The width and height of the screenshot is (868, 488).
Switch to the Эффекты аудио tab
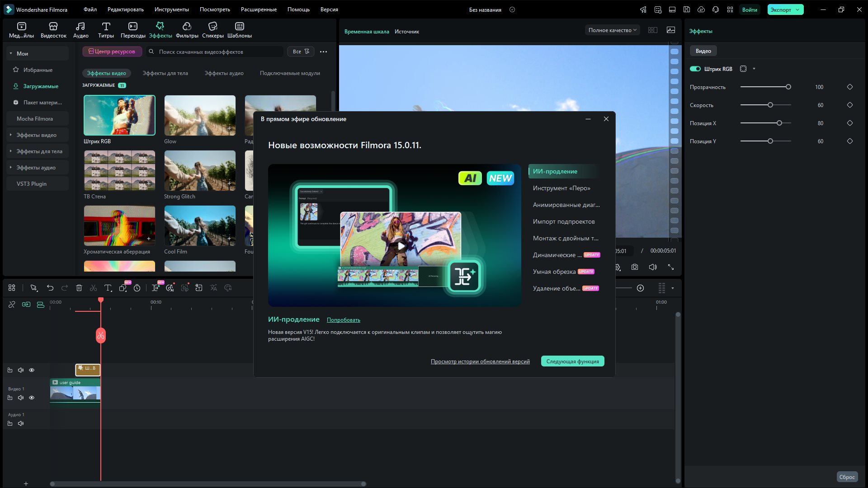click(224, 73)
